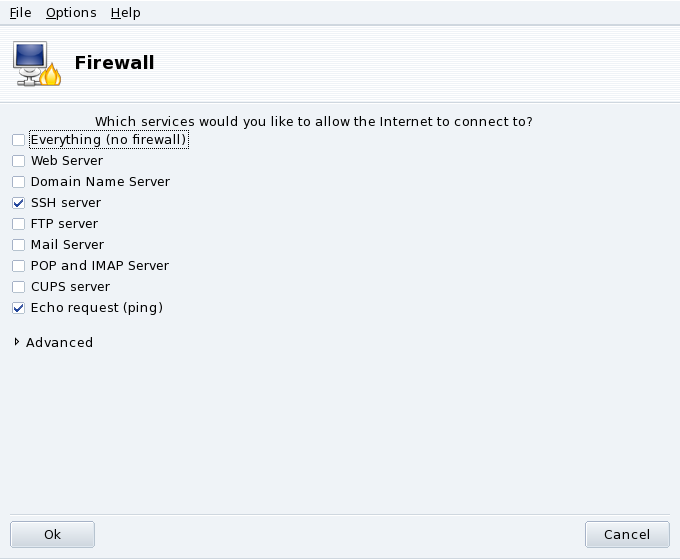This screenshot has width=680, height=560.
Task: Tick the CUPS server checkbox
Action: (x=18, y=287)
